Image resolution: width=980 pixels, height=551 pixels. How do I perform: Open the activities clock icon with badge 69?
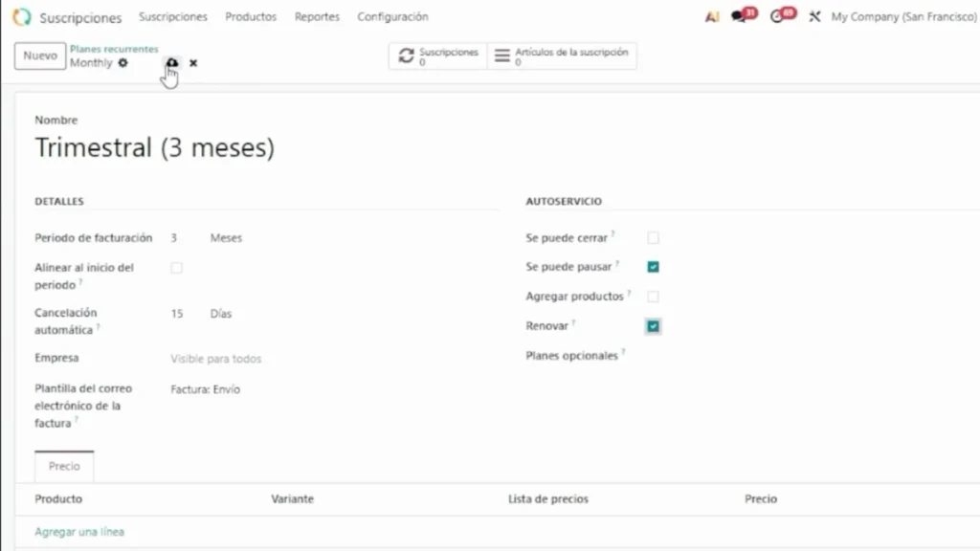click(x=779, y=17)
